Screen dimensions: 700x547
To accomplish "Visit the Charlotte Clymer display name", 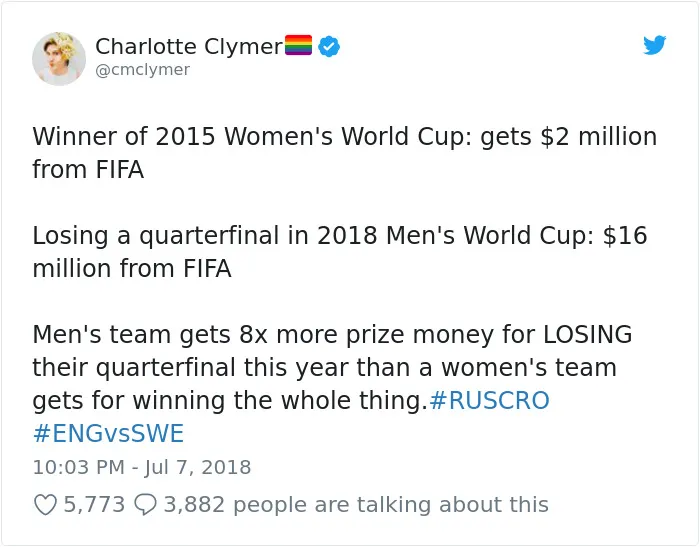I will [189, 46].
